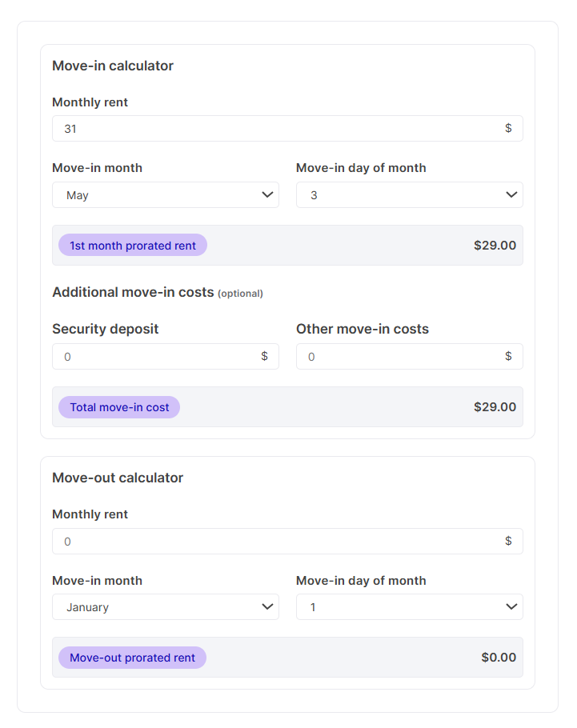Open the move-out month dropdown showing January
Screen dimensions: 577x728
pyautogui.click(x=166, y=607)
